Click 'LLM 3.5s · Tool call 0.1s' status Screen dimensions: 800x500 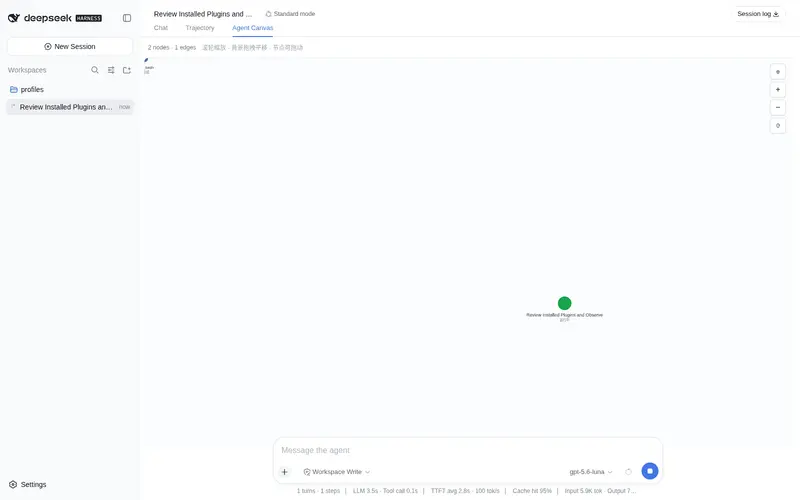[385, 491]
